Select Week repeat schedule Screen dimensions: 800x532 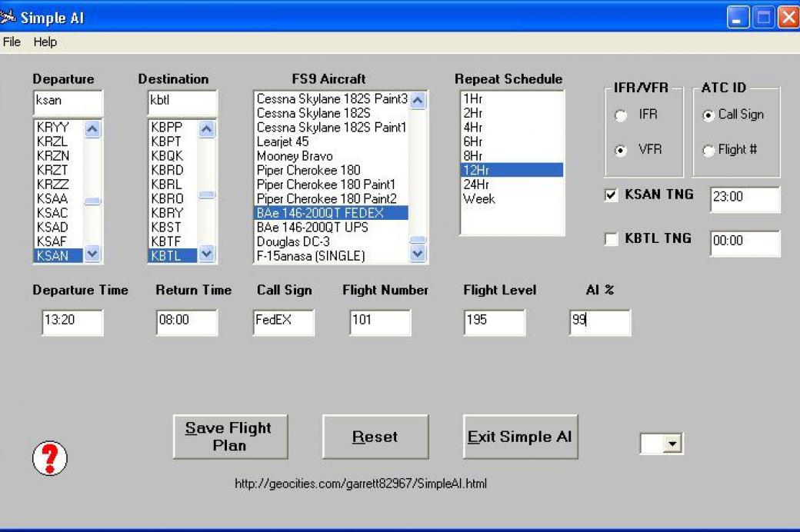click(x=512, y=198)
